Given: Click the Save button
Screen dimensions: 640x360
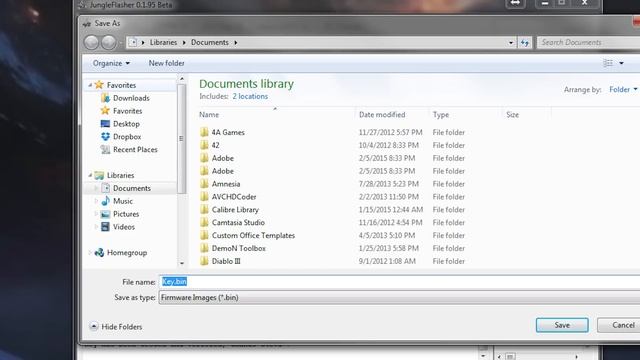Looking at the screenshot, I should 562,325.
